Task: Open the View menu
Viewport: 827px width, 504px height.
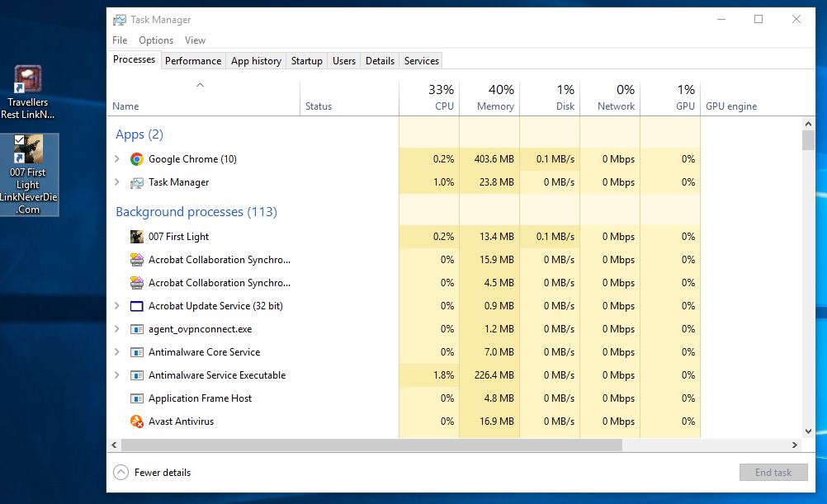Action: tap(195, 40)
